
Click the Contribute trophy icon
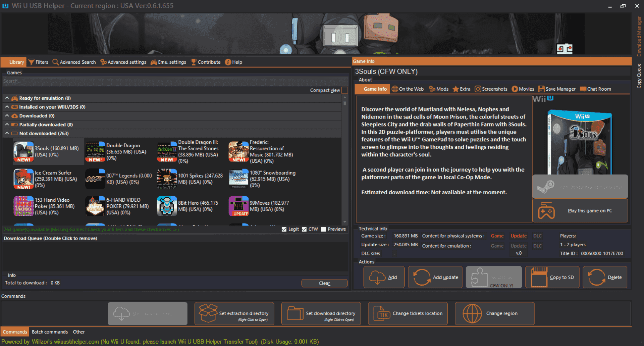[194, 62]
